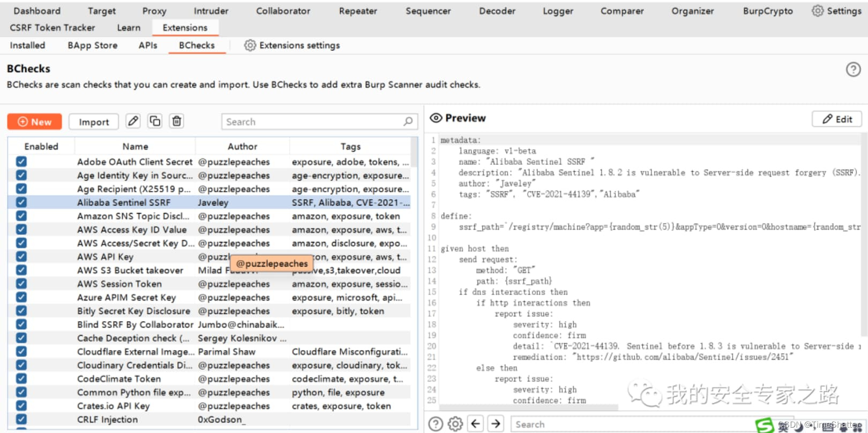This screenshot has height=433, width=868.
Task: Toggle Azure APIM Secret Key checkbox
Action: tap(21, 298)
